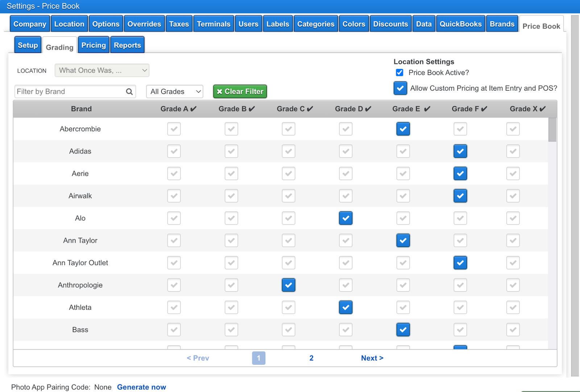
Task: Click Generate now pairing code link
Action: tap(141, 387)
